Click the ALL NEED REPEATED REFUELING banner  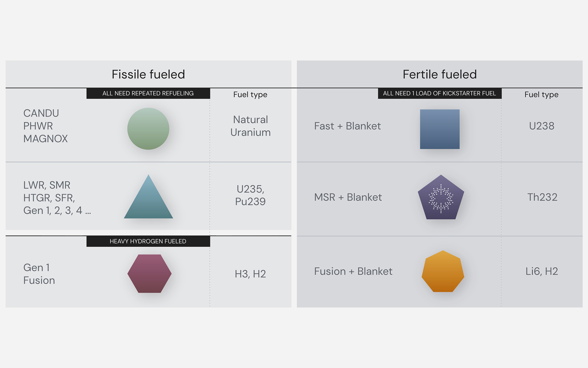point(148,93)
